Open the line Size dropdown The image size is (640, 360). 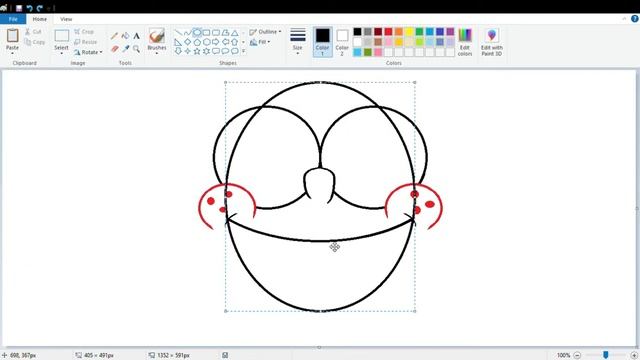pos(298,42)
